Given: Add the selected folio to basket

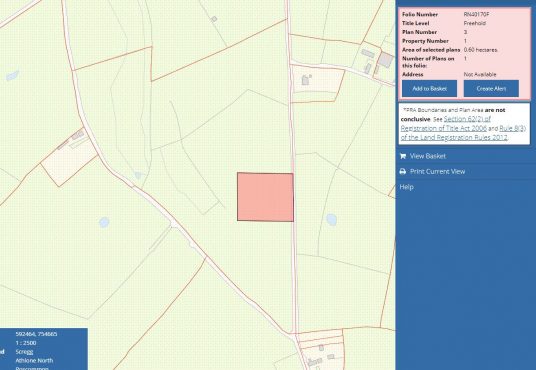Looking at the screenshot, I should [x=429, y=89].
